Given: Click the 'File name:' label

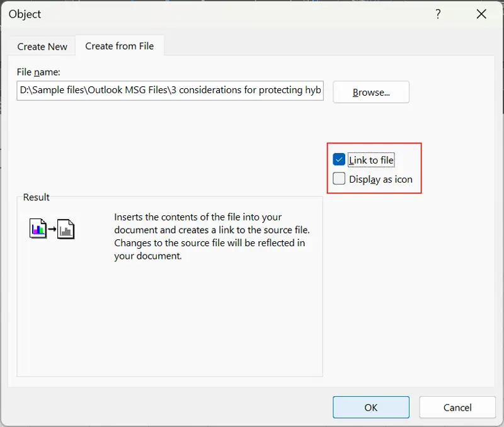Looking at the screenshot, I should click(x=38, y=72).
